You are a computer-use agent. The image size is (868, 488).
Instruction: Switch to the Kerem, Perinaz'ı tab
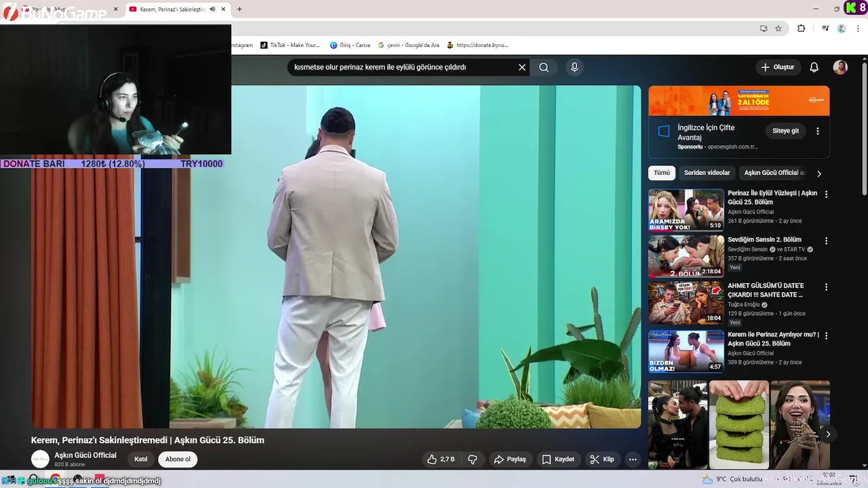172,9
